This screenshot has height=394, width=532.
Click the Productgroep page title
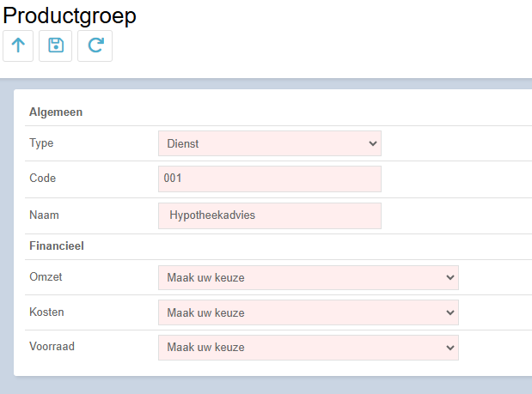(70, 15)
